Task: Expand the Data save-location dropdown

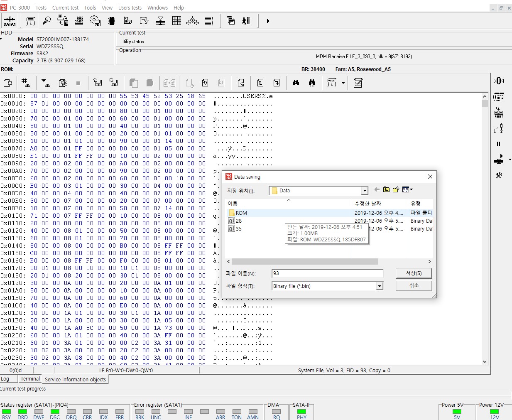Action: [x=365, y=191]
